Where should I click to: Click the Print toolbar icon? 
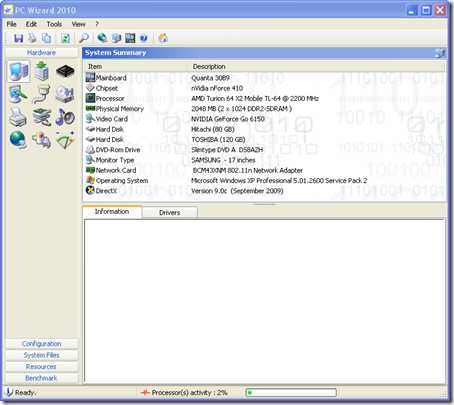(x=32, y=38)
